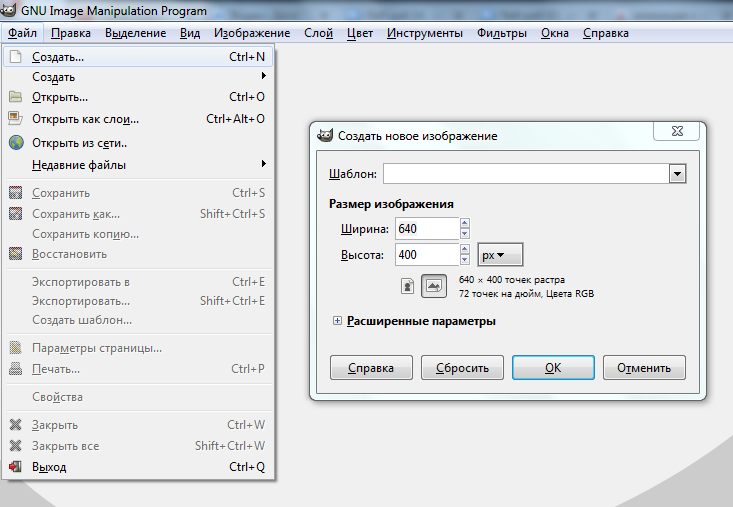
Task: Decrease the Высота value with down arrow
Action: point(464,260)
